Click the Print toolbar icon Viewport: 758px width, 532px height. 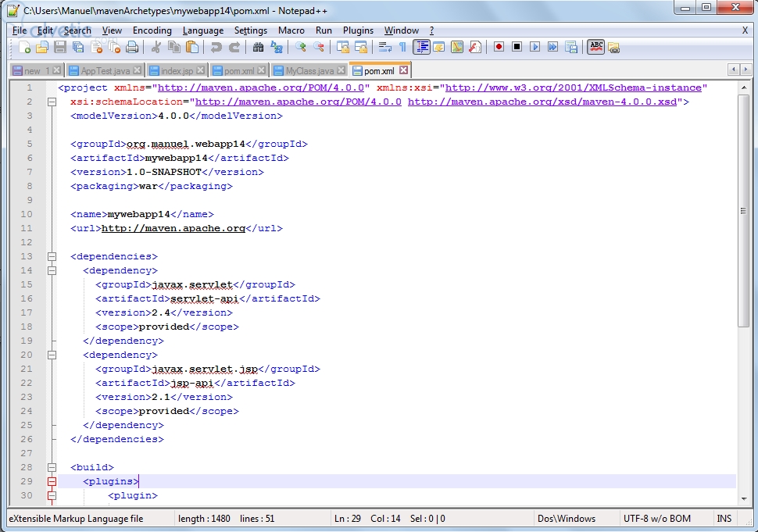pos(132,48)
